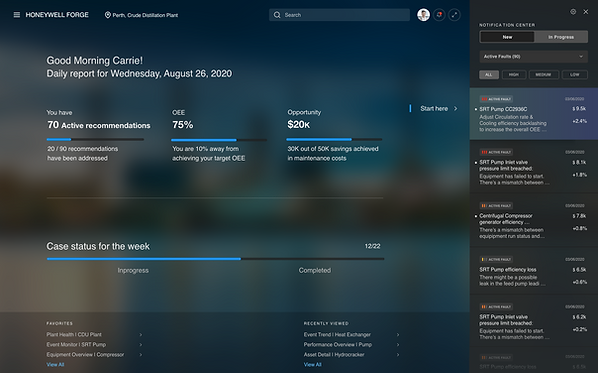Click View All under Favorites
598x373 pixels.
tap(55, 365)
